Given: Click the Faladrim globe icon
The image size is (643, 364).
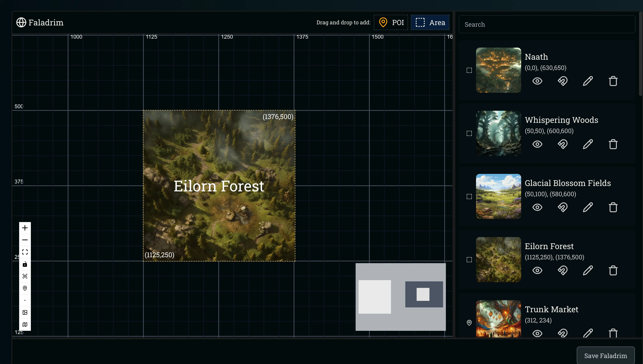Looking at the screenshot, I should 21,23.
